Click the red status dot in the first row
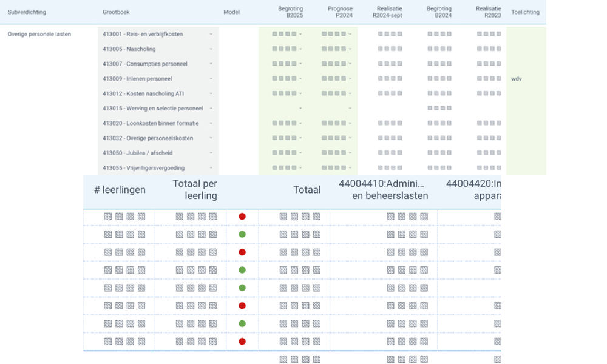Viewport: 607px width, 364px height. (x=242, y=215)
